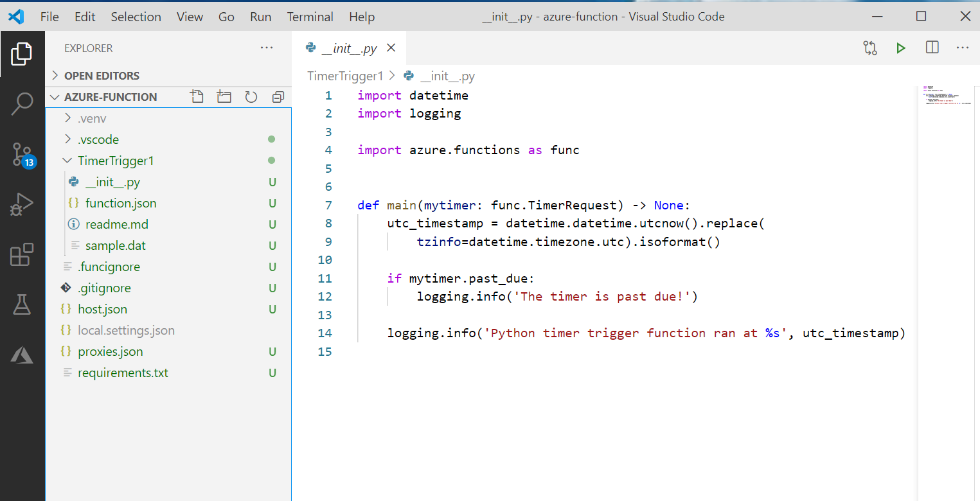Open readme.md in the file tree

pos(168,224)
